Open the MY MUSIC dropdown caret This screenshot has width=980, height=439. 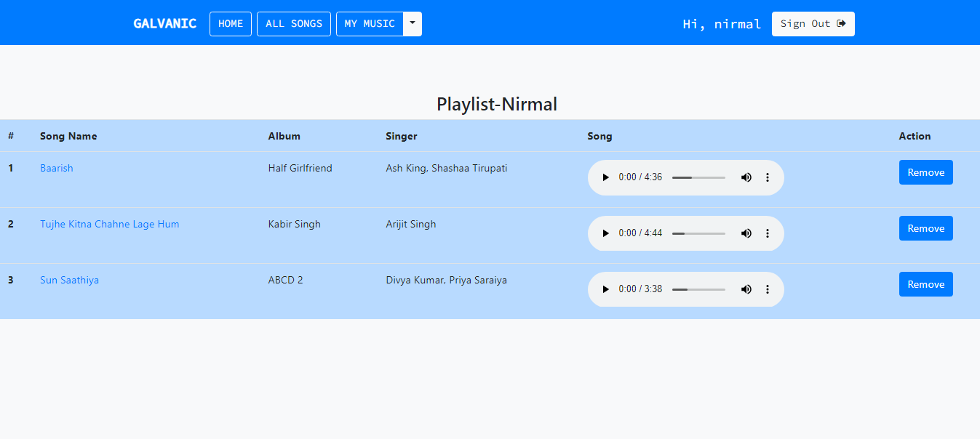pyautogui.click(x=413, y=23)
